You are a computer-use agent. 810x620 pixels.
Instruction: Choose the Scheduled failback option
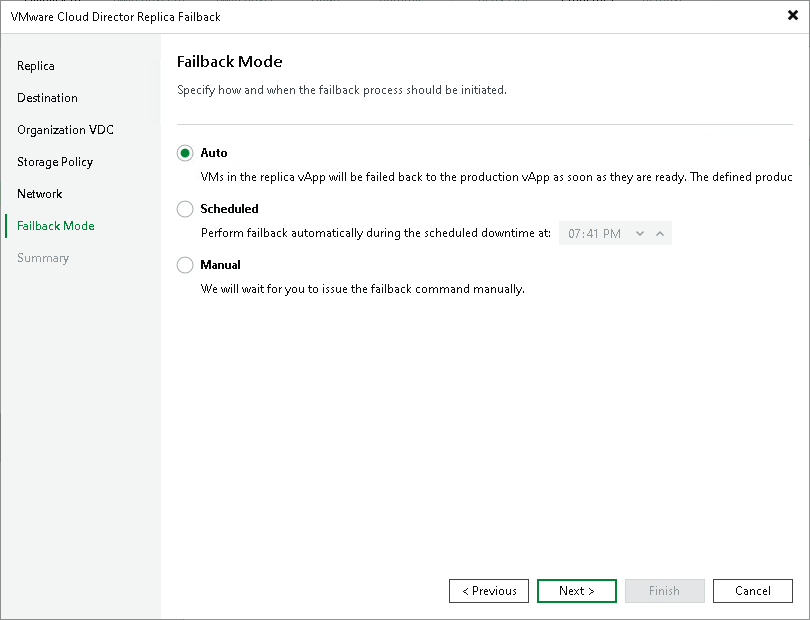[185, 209]
